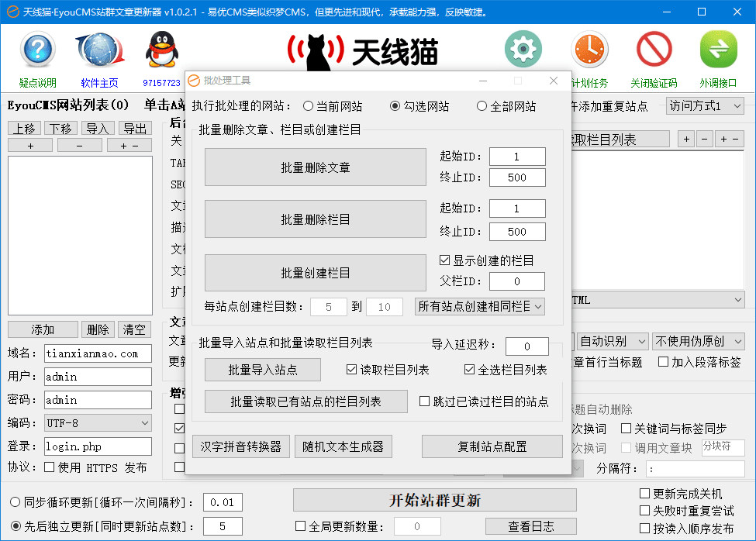This screenshot has width=756, height=541.
Task: Enable 全局更新数量 checkbox
Action: click(300, 526)
